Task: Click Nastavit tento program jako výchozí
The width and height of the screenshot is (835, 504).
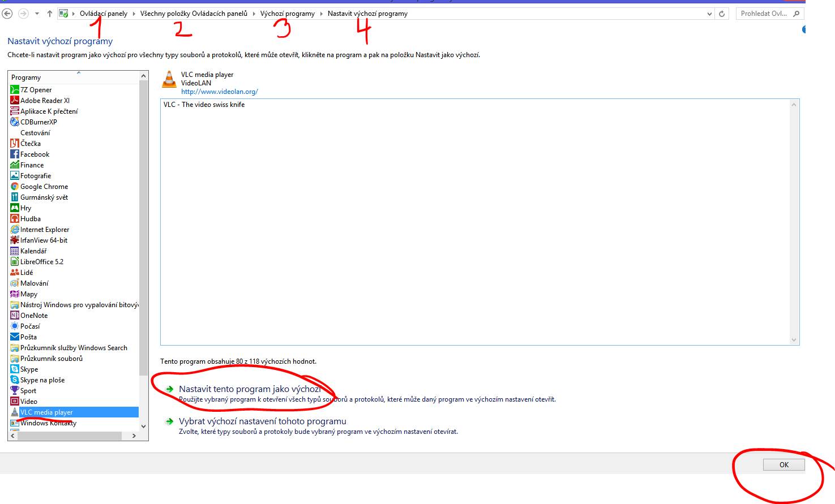Action: coord(250,389)
